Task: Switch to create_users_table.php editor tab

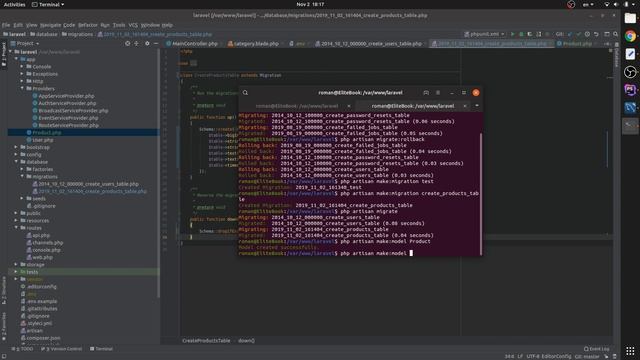Action: tap(369, 44)
